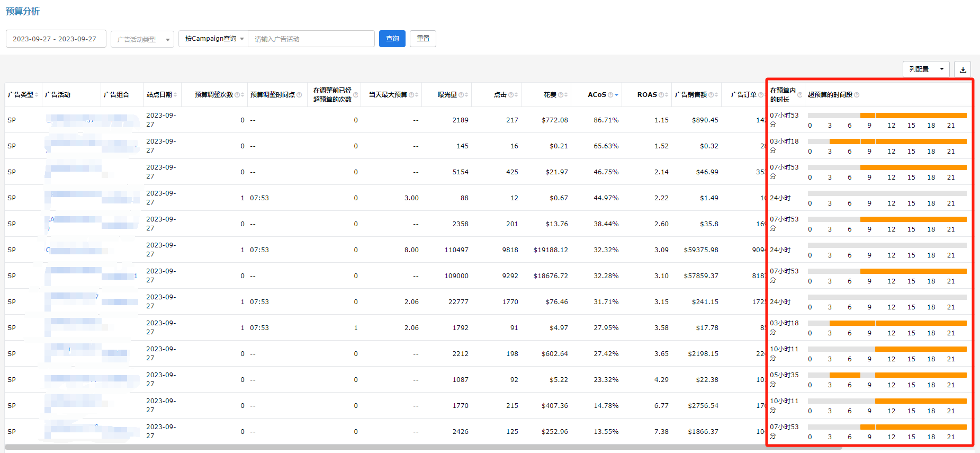The image size is (980, 453).
Task: Click ACoS value 44.97%
Action: pyautogui.click(x=606, y=198)
